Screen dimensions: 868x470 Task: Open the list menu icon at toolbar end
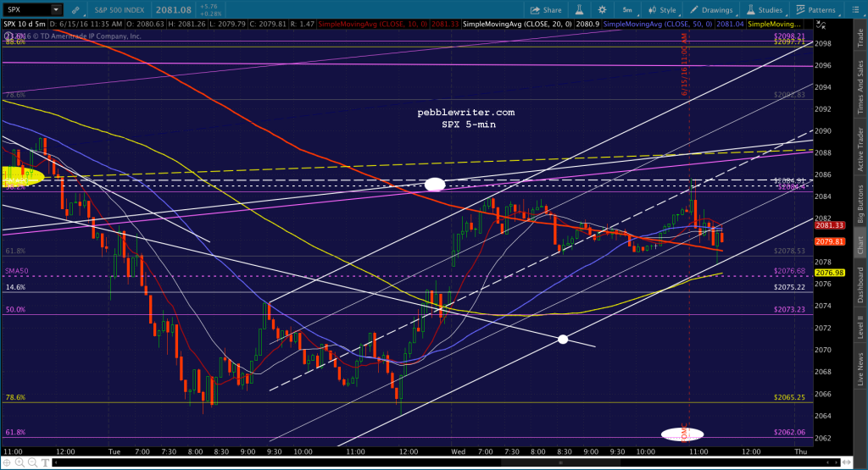point(855,10)
